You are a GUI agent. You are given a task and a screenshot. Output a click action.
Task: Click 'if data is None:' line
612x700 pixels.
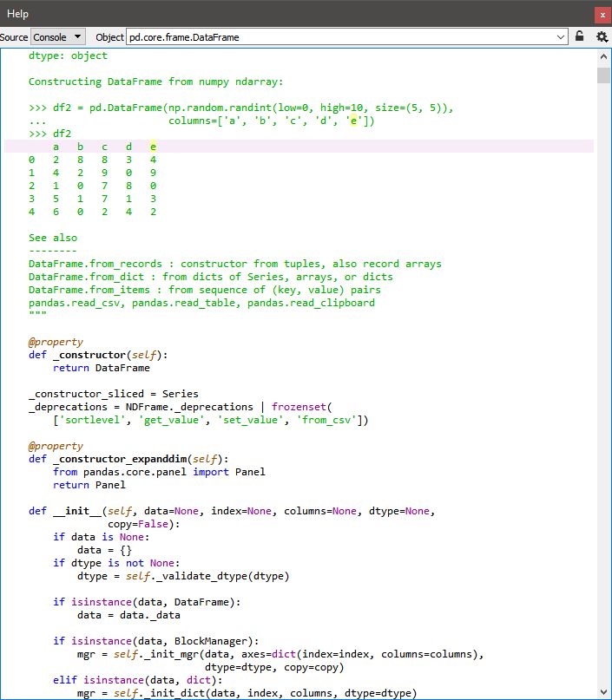click(102, 537)
